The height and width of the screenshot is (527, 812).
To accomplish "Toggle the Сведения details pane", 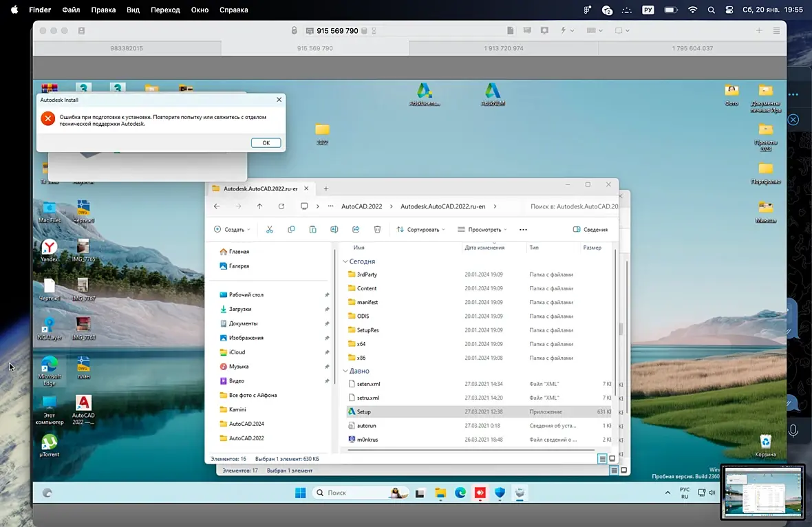I will (590, 229).
